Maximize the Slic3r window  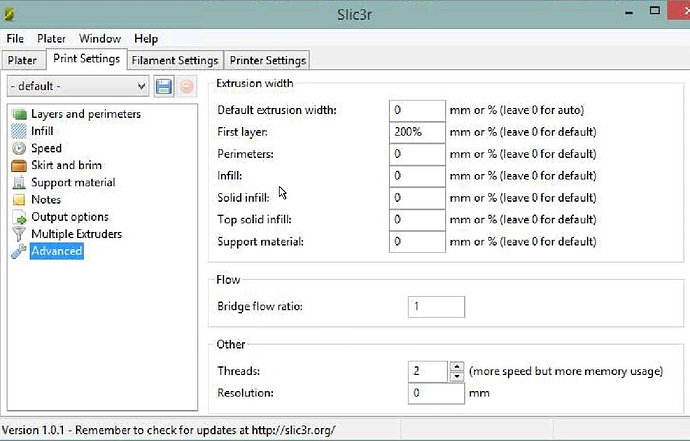pyautogui.click(x=654, y=11)
